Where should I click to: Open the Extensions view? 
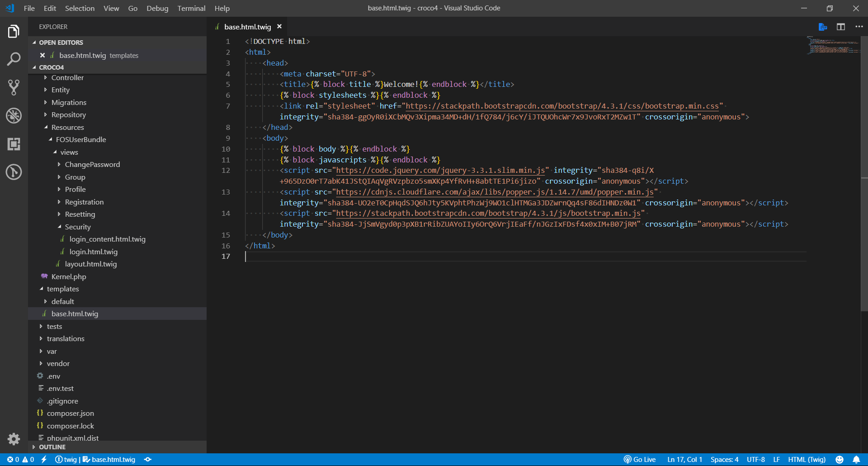click(14, 144)
